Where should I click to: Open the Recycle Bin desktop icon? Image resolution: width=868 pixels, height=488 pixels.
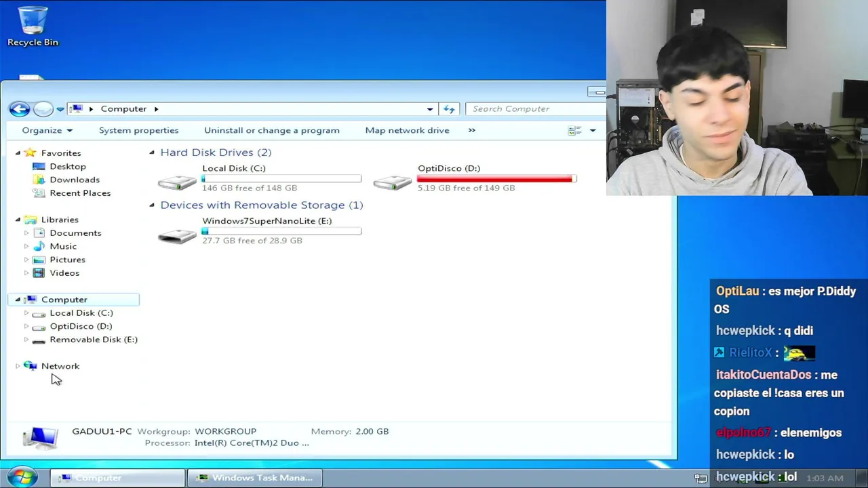click(33, 27)
